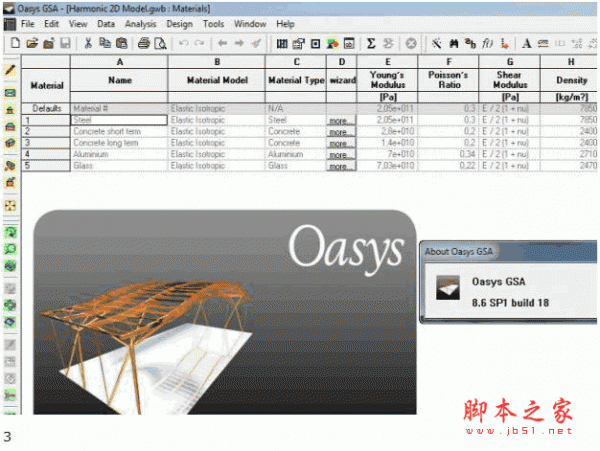The image size is (600, 451).
Task: Open the Analysis menu
Action: click(140, 24)
